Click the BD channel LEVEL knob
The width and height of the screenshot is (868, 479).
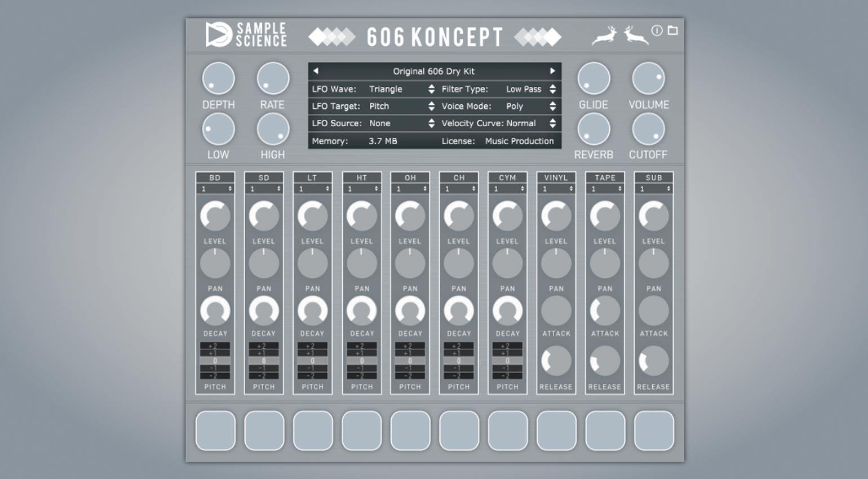coord(215,216)
